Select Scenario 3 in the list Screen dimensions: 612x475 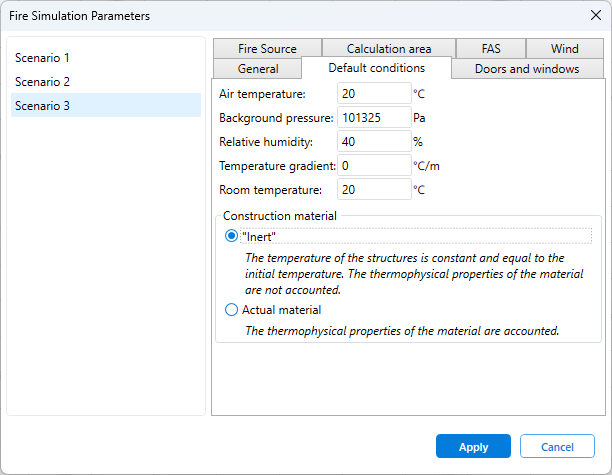(x=106, y=105)
